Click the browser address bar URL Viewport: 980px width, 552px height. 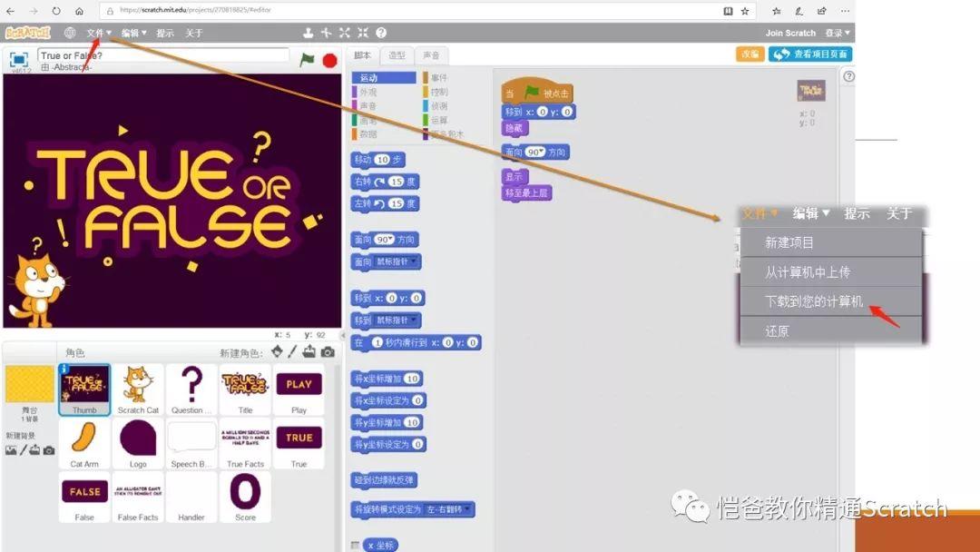(195, 11)
